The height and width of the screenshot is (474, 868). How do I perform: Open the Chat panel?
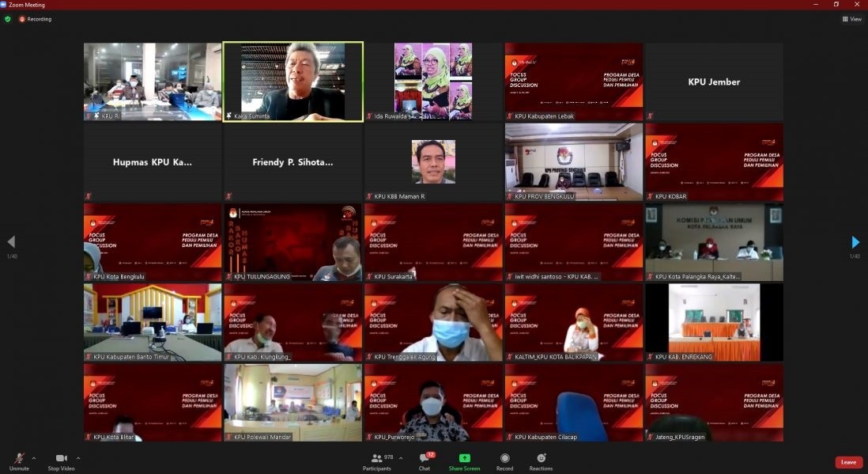[x=425, y=460]
